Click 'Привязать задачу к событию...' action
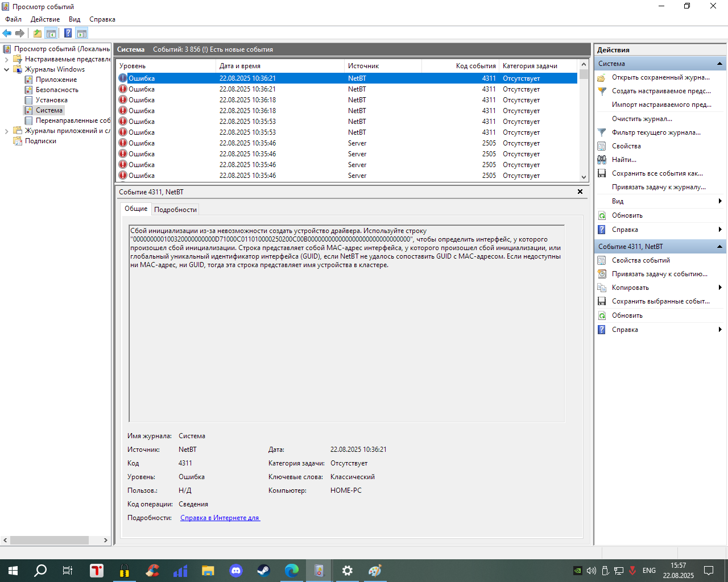Image resolution: width=728 pixels, height=582 pixels. (x=659, y=274)
